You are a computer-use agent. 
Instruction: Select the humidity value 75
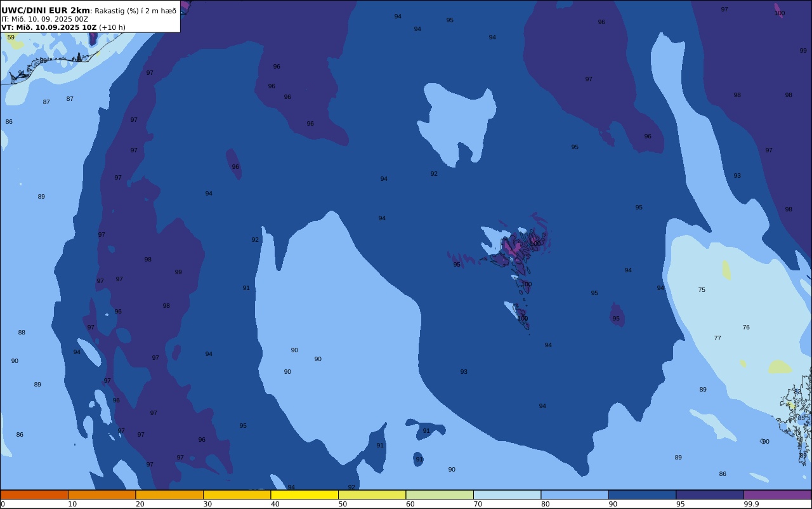click(x=702, y=290)
